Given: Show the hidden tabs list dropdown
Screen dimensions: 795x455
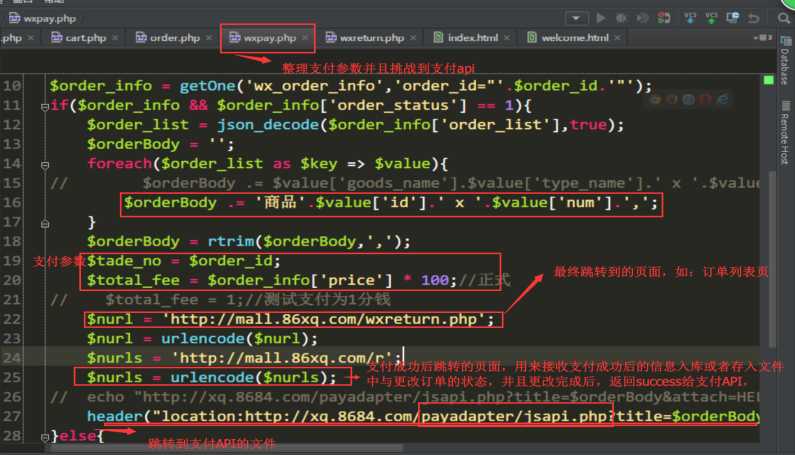Looking at the screenshot, I should click(x=763, y=38).
